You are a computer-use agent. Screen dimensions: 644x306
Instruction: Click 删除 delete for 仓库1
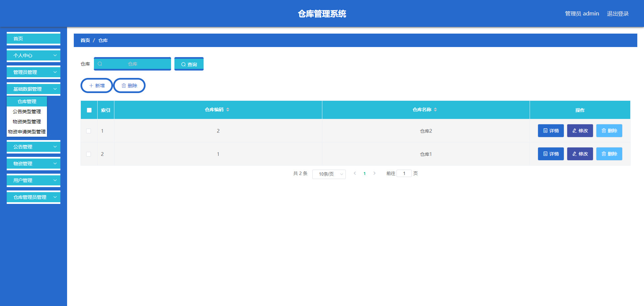pos(609,154)
